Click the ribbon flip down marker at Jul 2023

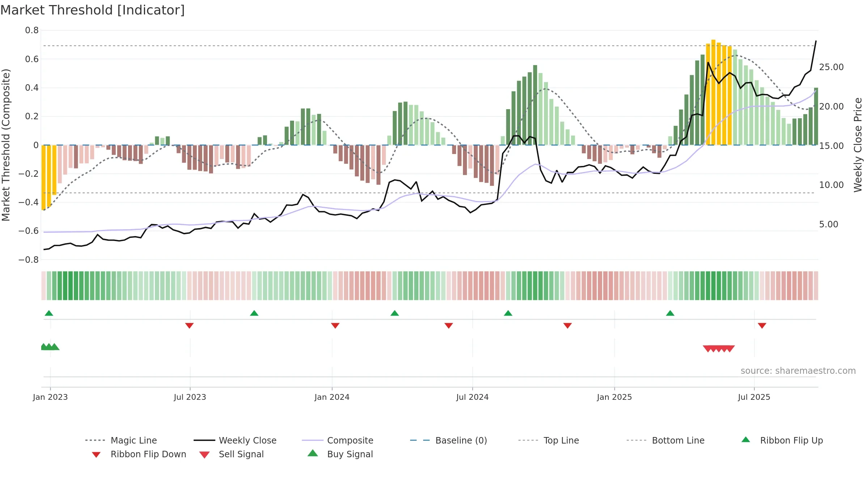pyautogui.click(x=189, y=326)
